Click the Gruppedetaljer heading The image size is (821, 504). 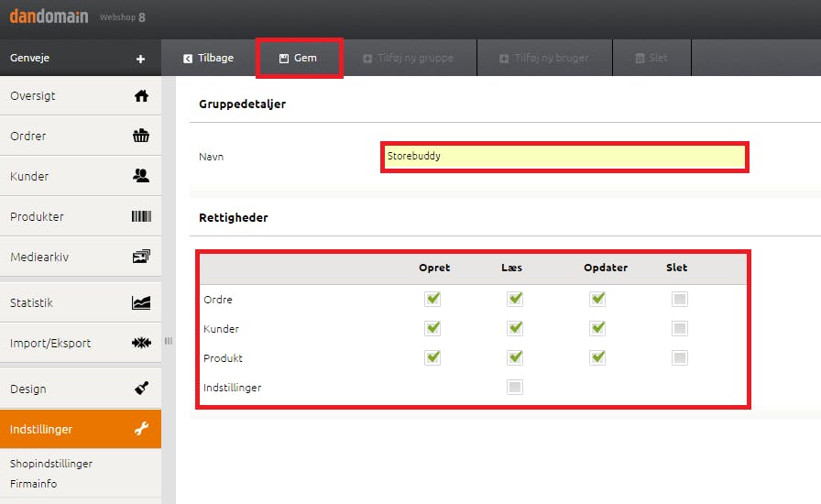tap(243, 104)
